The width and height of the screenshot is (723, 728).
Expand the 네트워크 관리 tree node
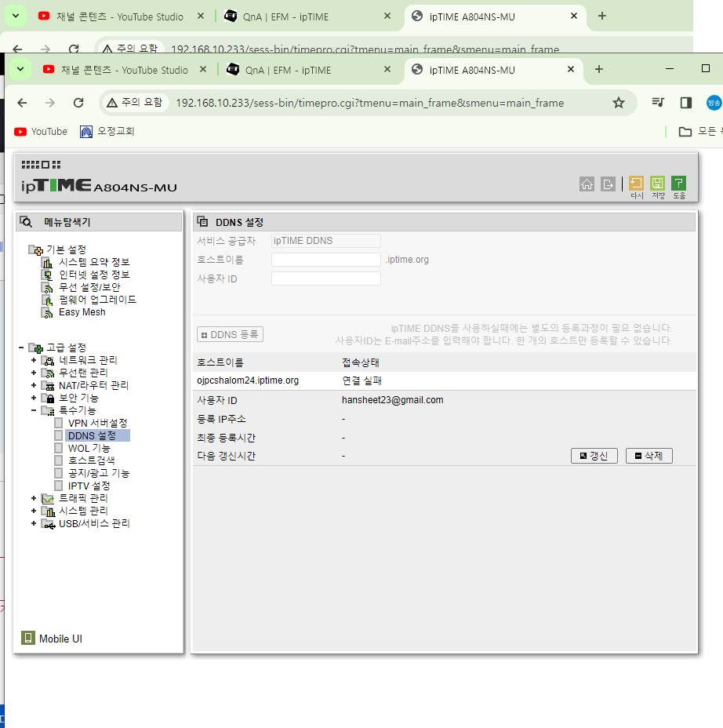coord(34,360)
